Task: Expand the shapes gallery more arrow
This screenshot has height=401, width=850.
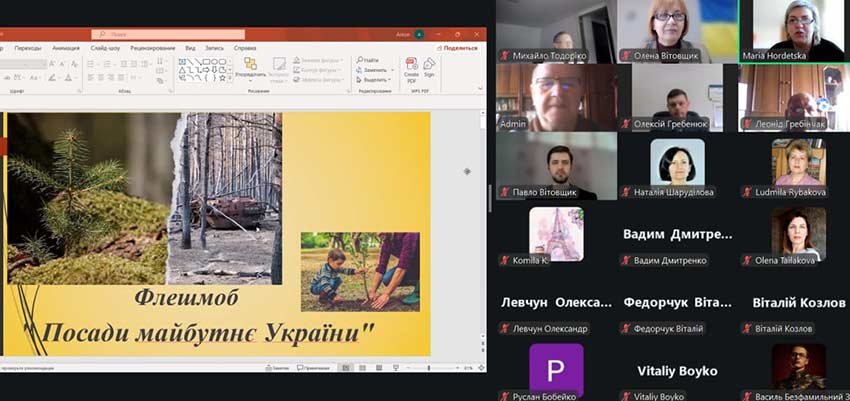Action: pyautogui.click(x=229, y=80)
